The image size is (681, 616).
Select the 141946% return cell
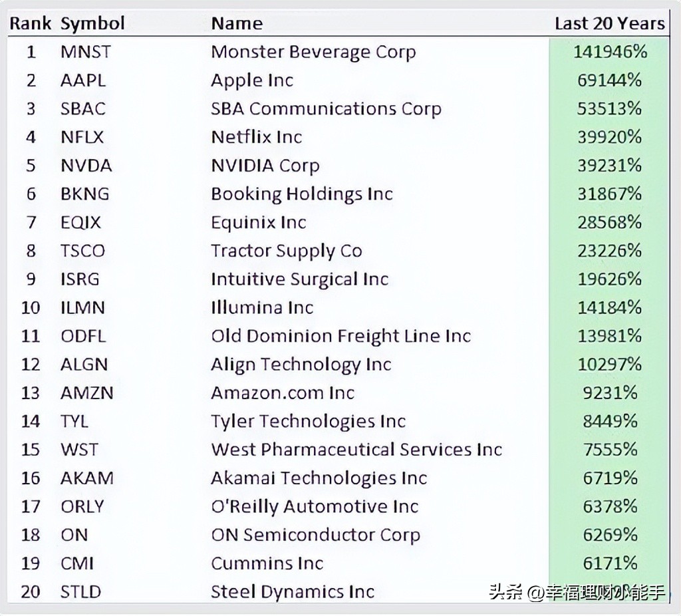[609, 52]
